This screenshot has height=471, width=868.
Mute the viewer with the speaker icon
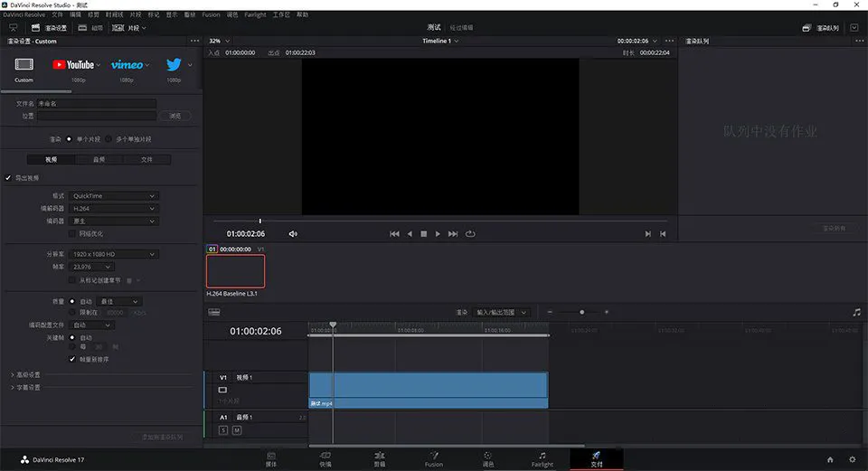[x=293, y=234]
